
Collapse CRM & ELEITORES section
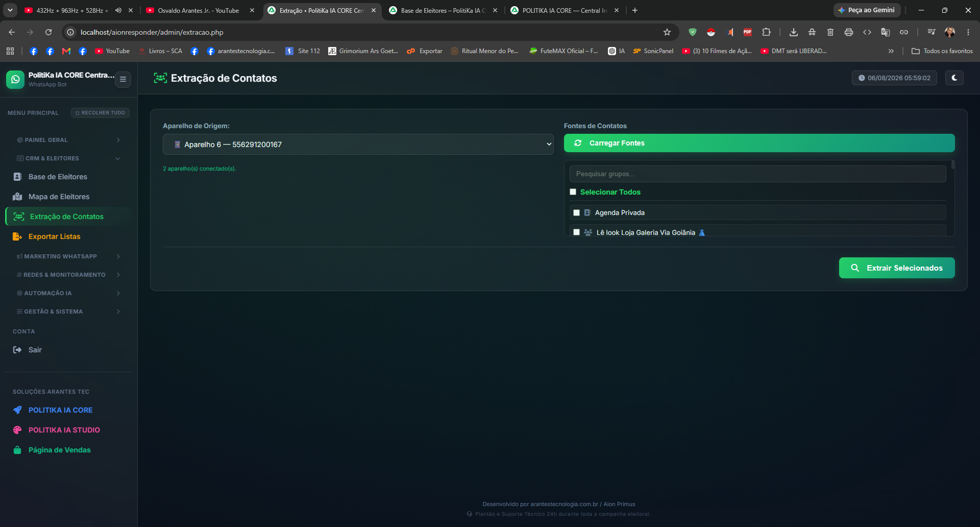68,158
